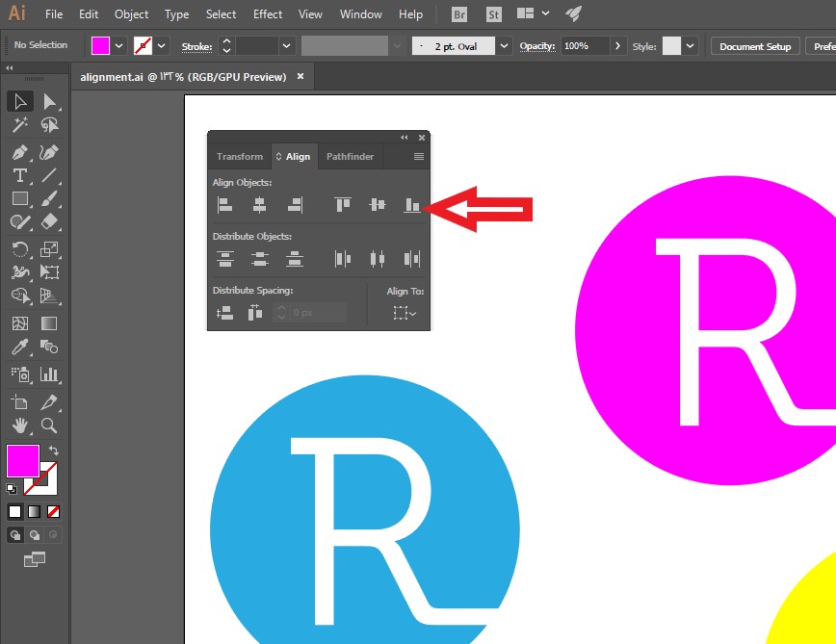
Task: Select the Pen tool
Action: click(x=20, y=152)
